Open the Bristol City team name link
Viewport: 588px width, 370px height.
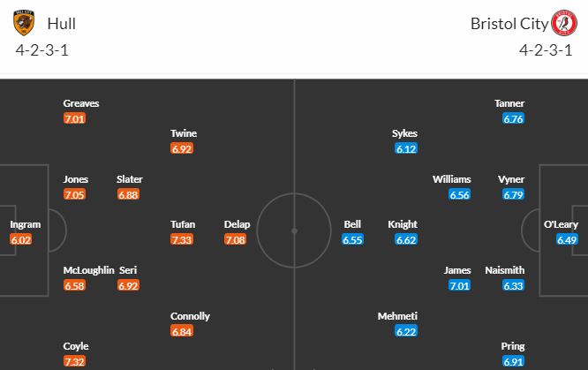tap(509, 24)
